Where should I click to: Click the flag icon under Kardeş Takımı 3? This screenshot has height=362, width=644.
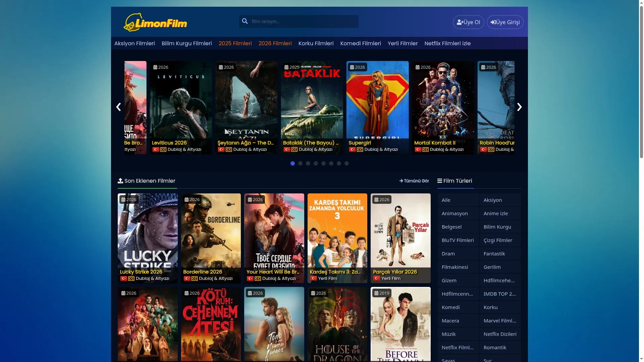[x=314, y=278]
